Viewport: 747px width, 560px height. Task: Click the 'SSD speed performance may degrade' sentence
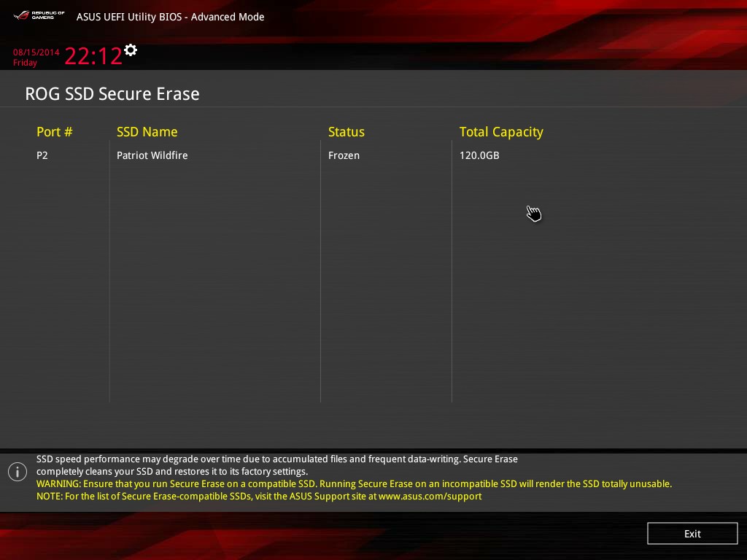point(276,465)
